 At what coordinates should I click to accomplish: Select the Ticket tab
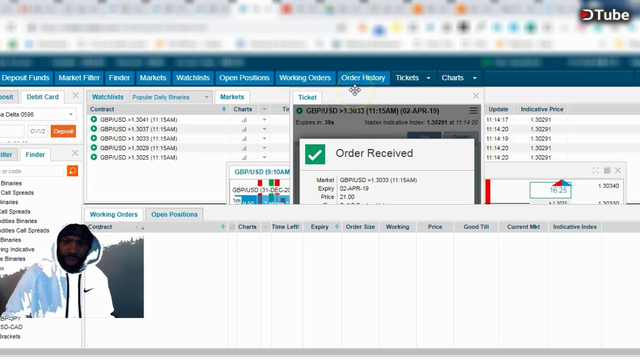[x=307, y=97]
